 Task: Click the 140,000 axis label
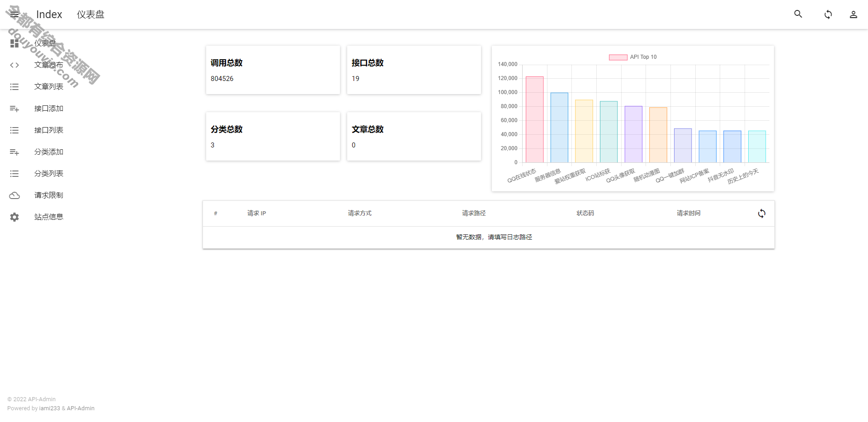click(x=508, y=64)
